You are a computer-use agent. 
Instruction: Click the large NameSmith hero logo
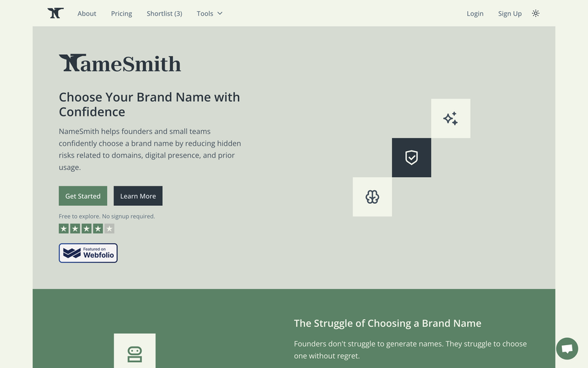coord(120,63)
